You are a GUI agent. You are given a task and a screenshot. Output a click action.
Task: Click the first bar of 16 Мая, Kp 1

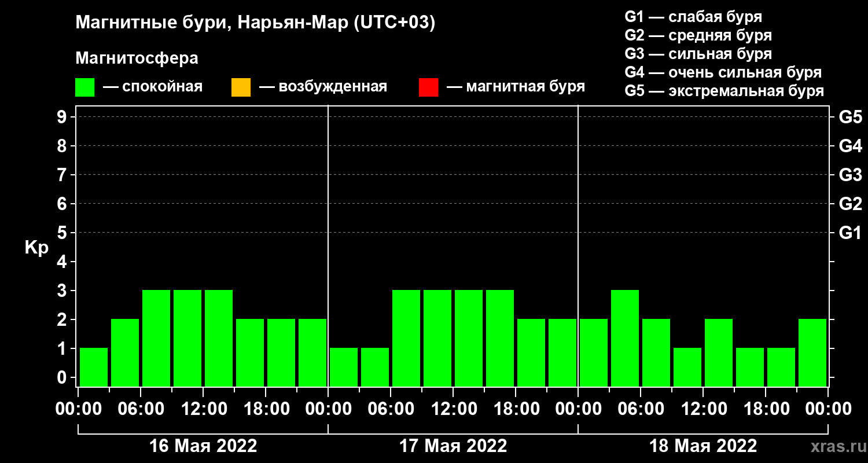coord(94,367)
